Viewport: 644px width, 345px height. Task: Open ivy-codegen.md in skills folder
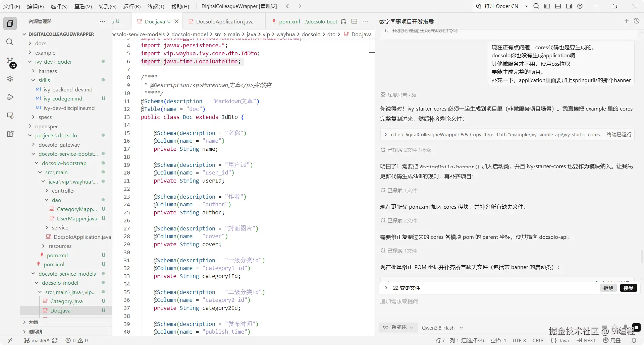(63, 98)
